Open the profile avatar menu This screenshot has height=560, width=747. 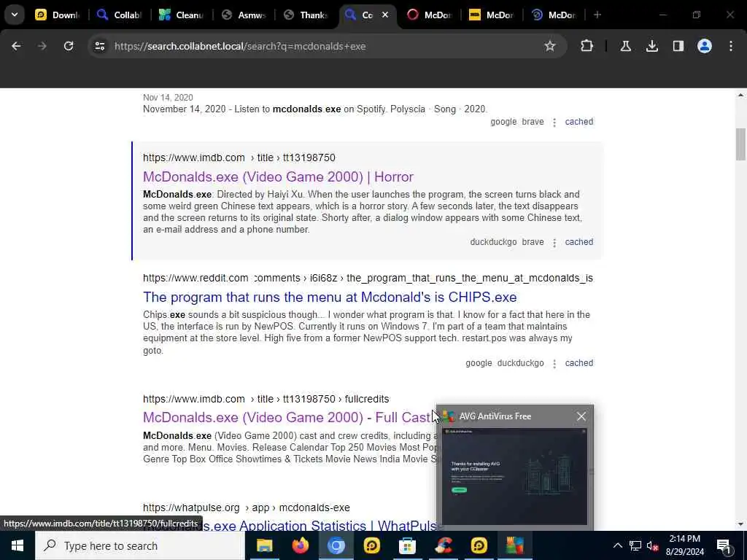(704, 46)
